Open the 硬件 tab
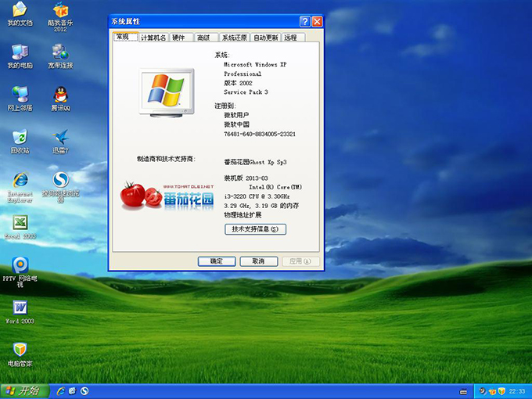 pyautogui.click(x=179, y=38)
